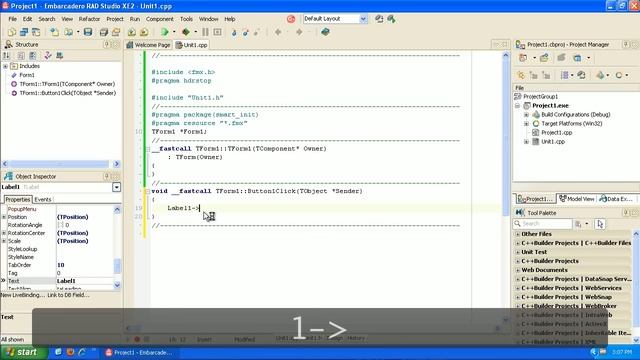Switch to the Welcome Page tab
640x360 pixels.
click(x=148, y=45)
